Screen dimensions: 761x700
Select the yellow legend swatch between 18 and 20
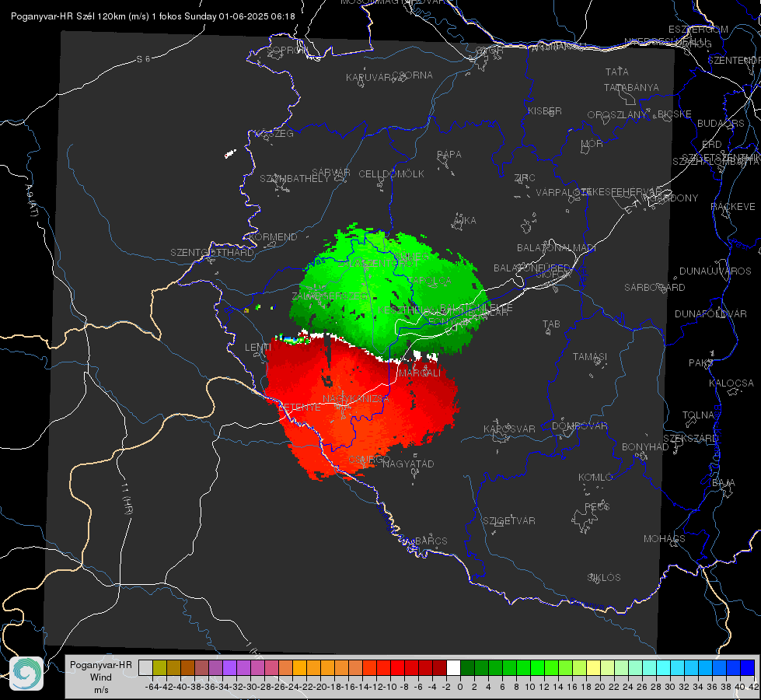pyautogui.click(x=594, y=667)
